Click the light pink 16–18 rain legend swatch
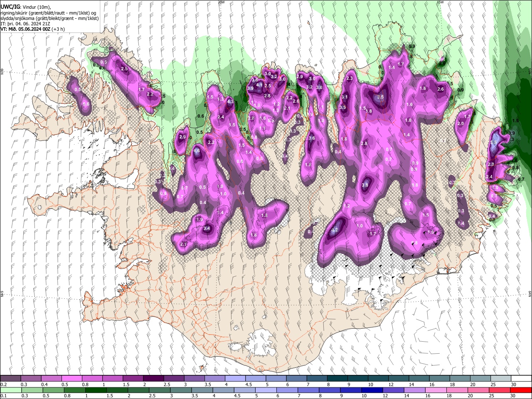Viewport: 532px width, 399px height. pyautogui.click(x=436, y=390)
